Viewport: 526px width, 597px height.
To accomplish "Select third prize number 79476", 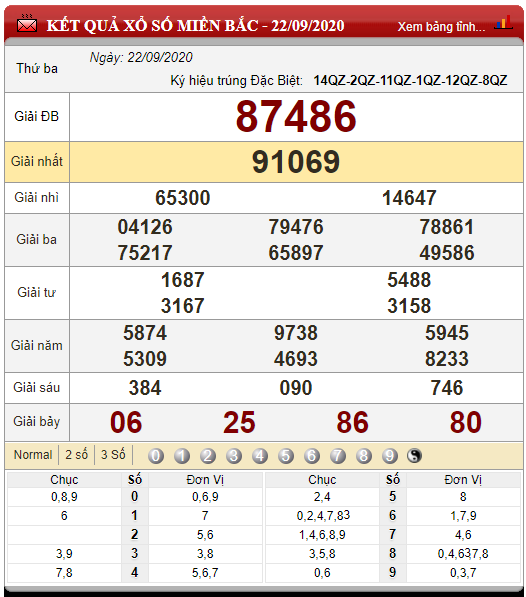I will pos(296,227).
